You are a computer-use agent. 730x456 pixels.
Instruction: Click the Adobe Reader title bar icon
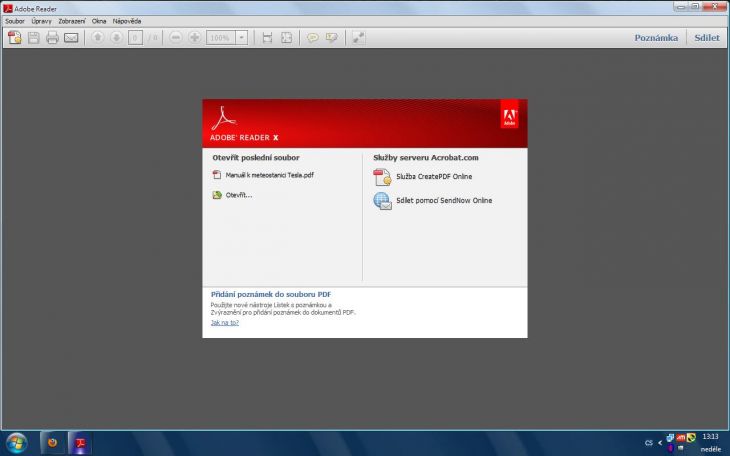pos(8,8)
